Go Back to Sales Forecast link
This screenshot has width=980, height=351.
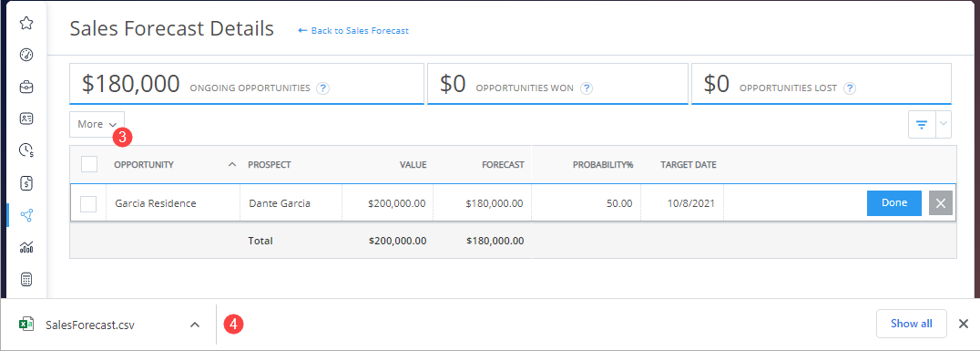[x=353, y=30]
